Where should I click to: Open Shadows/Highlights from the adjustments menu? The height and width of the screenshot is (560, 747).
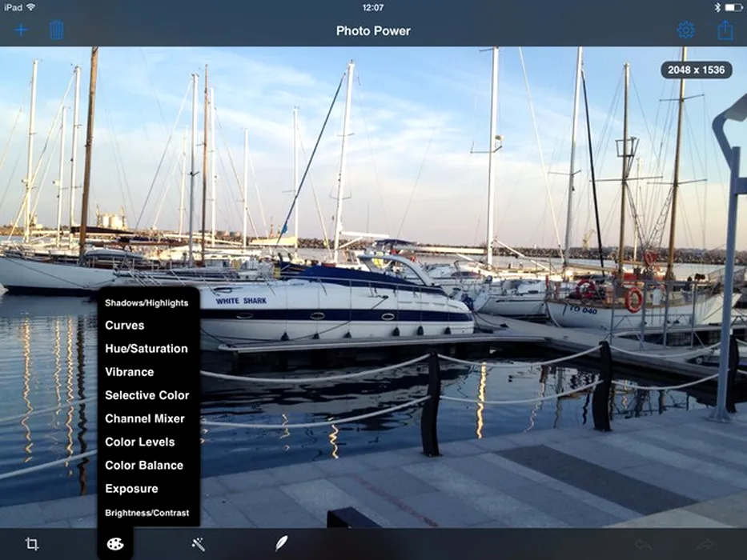(147, 303)
